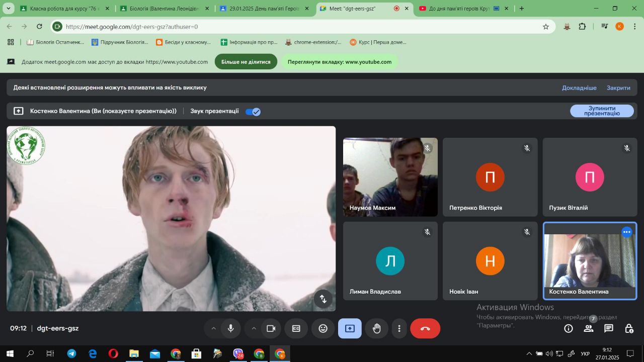The image size is (644, 362).
Task: Open meeting details info icon
Action: coord(569,328)
